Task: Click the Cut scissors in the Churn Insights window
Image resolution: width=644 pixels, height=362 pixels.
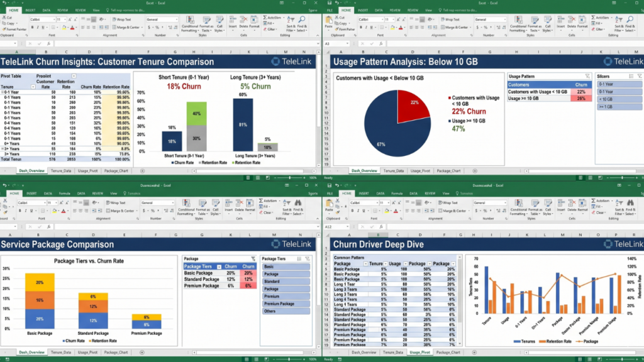Action: point(4,18)
